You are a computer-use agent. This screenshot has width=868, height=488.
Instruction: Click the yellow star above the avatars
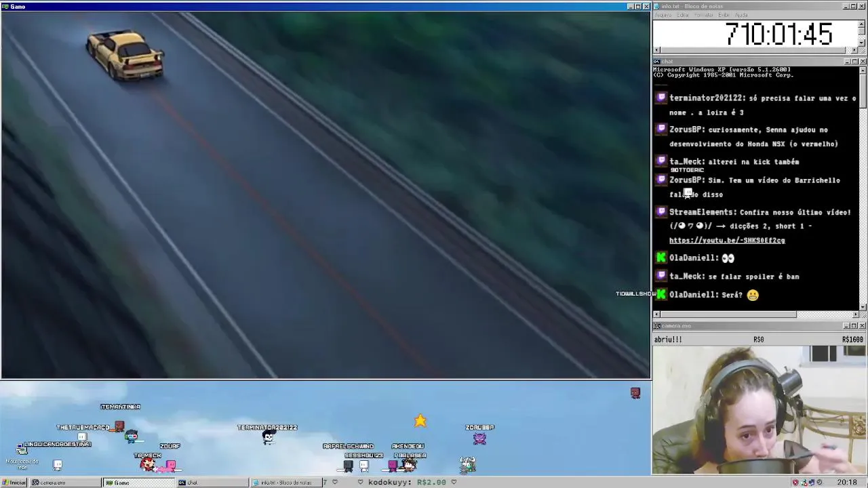pyautogui.click(x=420, y=421)
